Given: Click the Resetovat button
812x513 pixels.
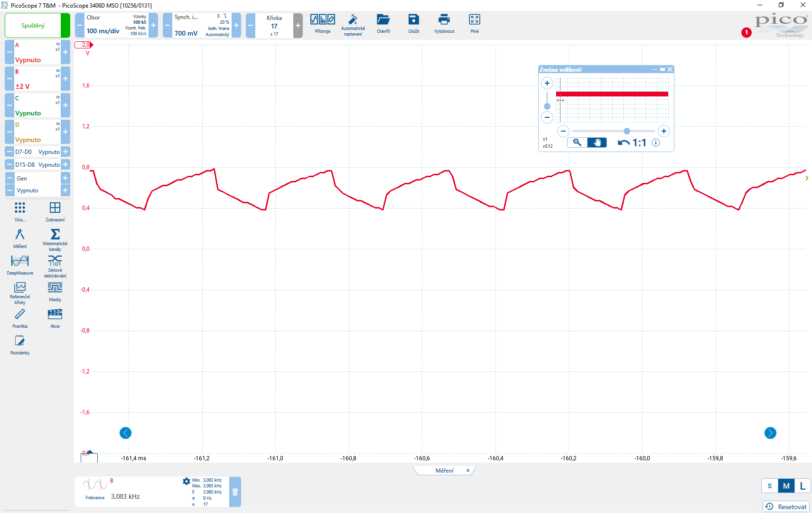Looking at the screenshot, I should tap(786, 506).
